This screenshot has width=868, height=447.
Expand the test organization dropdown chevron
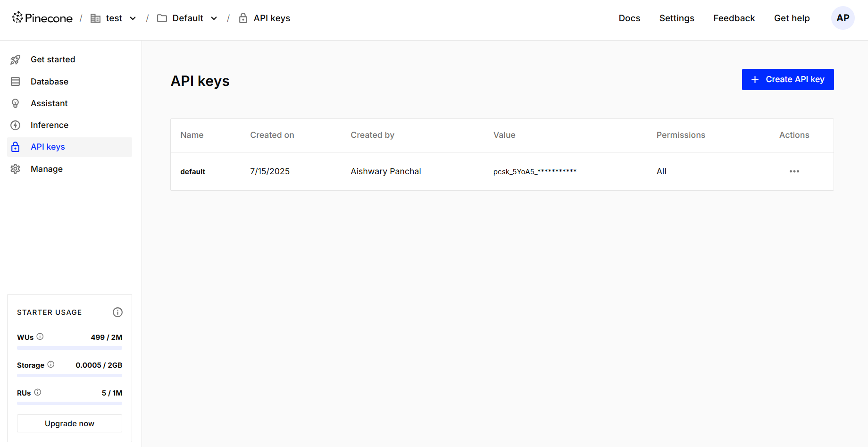coord(133,18)
